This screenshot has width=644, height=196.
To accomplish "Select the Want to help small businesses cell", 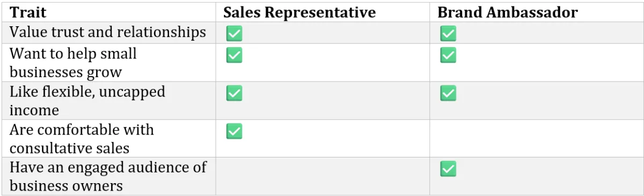I will tap(108, 63).
